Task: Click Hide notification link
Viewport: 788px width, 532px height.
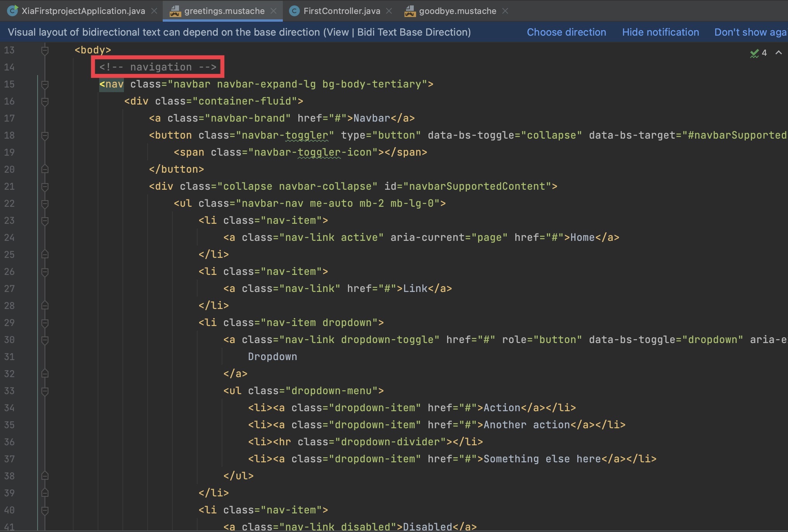Action: (660, 32)
